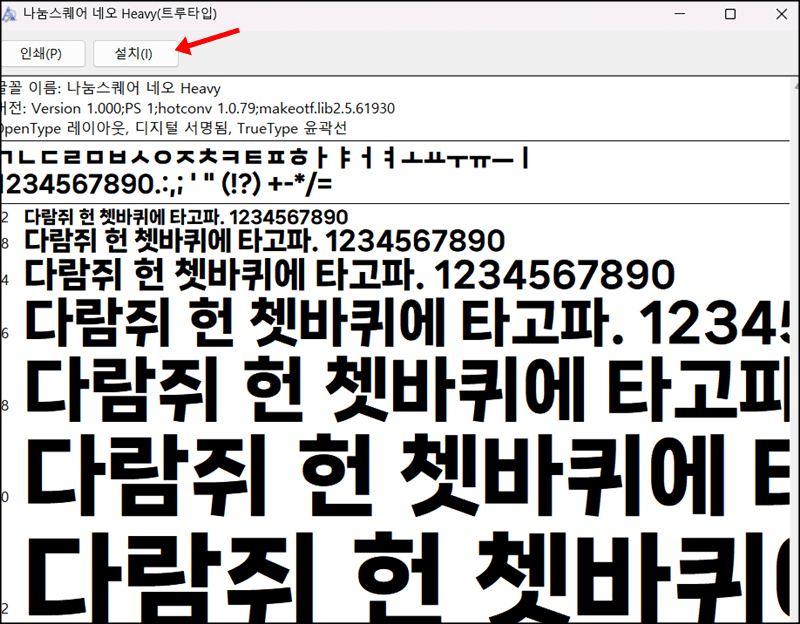The height and width of the screenshot is (624, 800).
Task: Close the font preview window
Action: (781, 14)
